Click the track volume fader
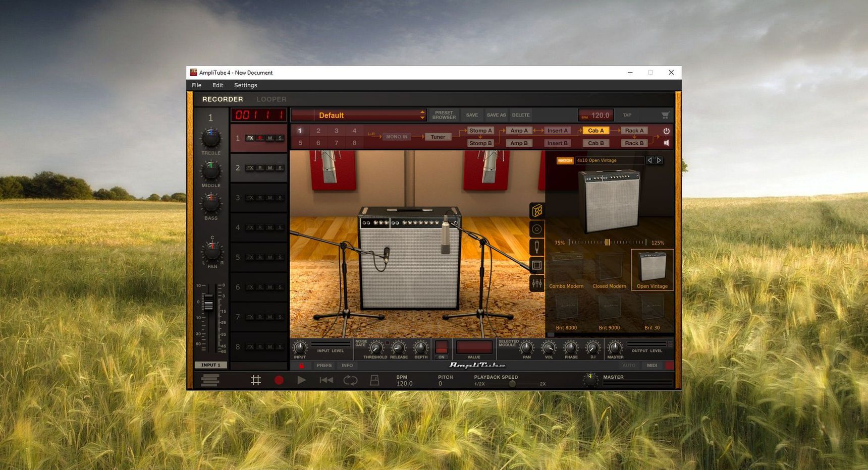 point(208,303)
